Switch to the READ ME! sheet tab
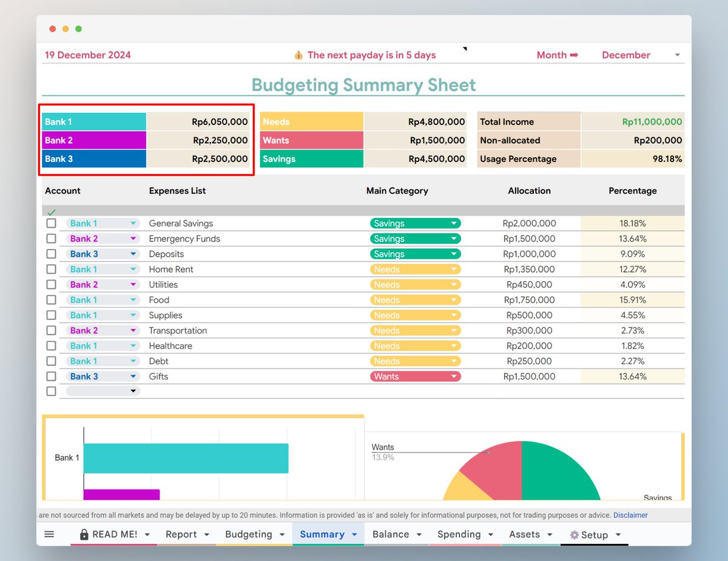The image size is (728, 561). (114, 534)
